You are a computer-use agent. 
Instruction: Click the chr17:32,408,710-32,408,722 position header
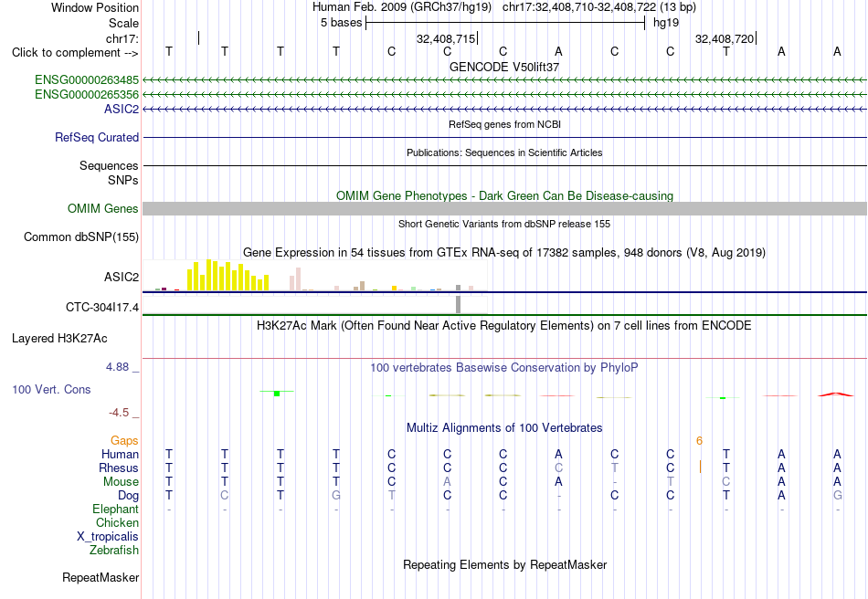click(x=599, y=7)
